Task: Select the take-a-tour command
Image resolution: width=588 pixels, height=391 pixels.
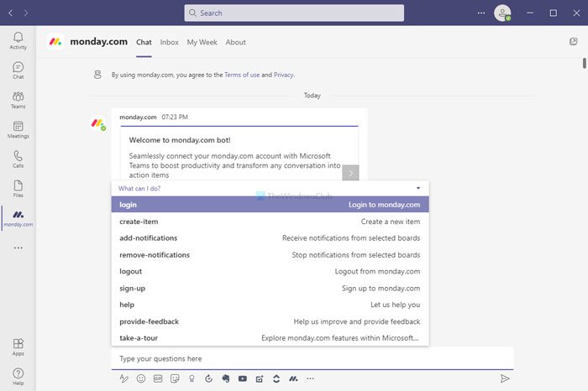Action: pos(270,338)
